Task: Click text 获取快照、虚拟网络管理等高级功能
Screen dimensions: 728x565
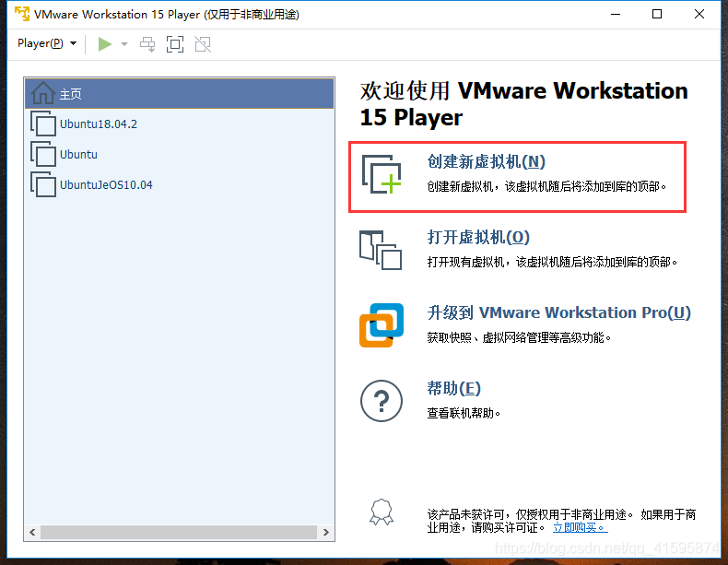Action: click(x=519, y=337)
